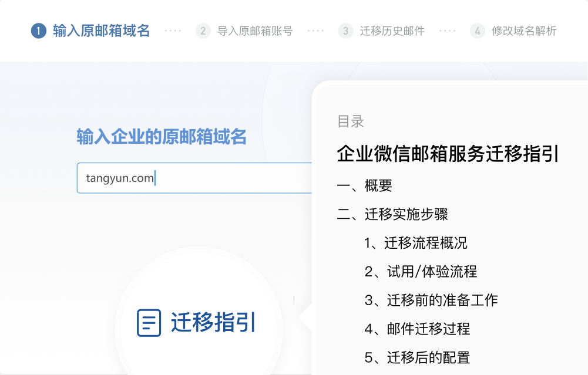Select the 导入原邮箱账号 step
The width and height of the screenshot is (588, 375).
pos(255,31)
